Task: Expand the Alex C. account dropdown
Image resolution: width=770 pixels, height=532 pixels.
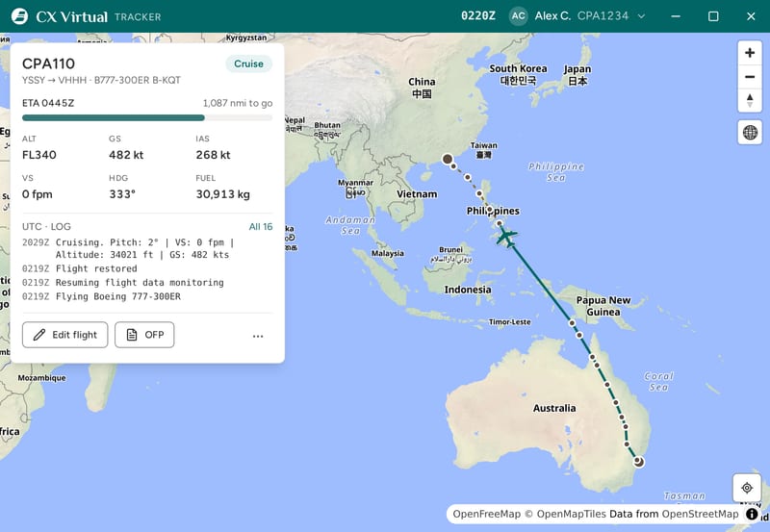Action: 641,16
